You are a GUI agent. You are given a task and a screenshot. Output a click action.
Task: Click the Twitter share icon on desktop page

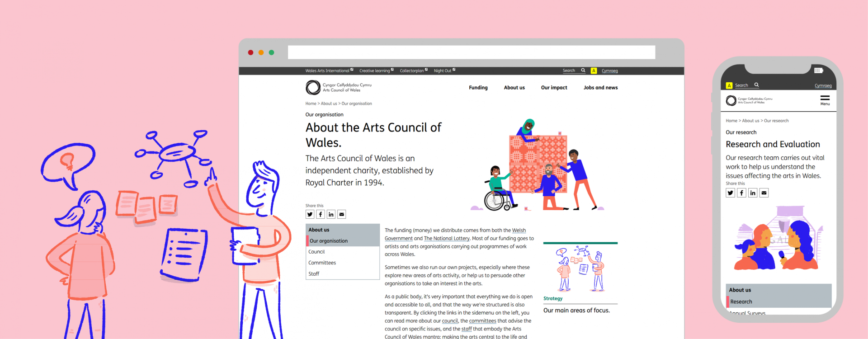[310, 214]
